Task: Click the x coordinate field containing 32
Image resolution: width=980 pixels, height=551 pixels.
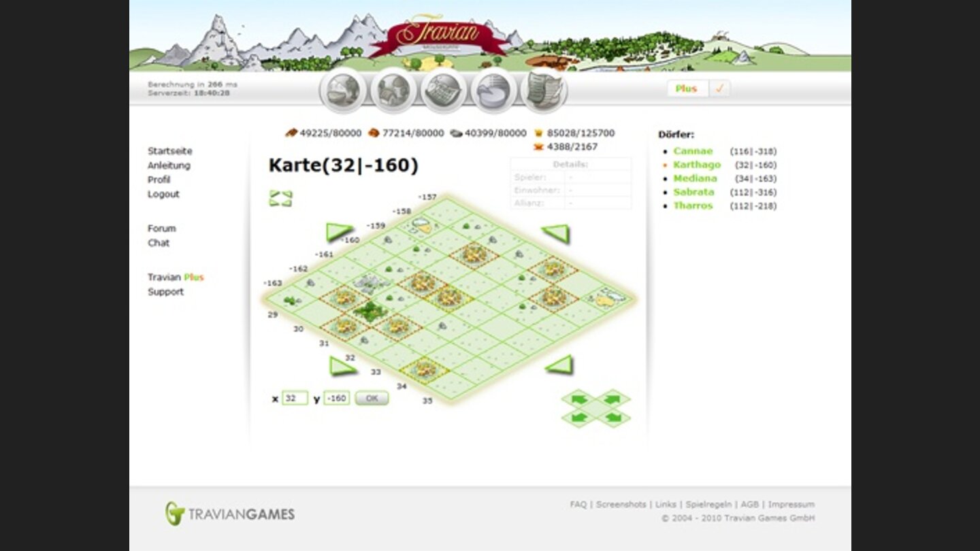Action: tap(295, 399)
